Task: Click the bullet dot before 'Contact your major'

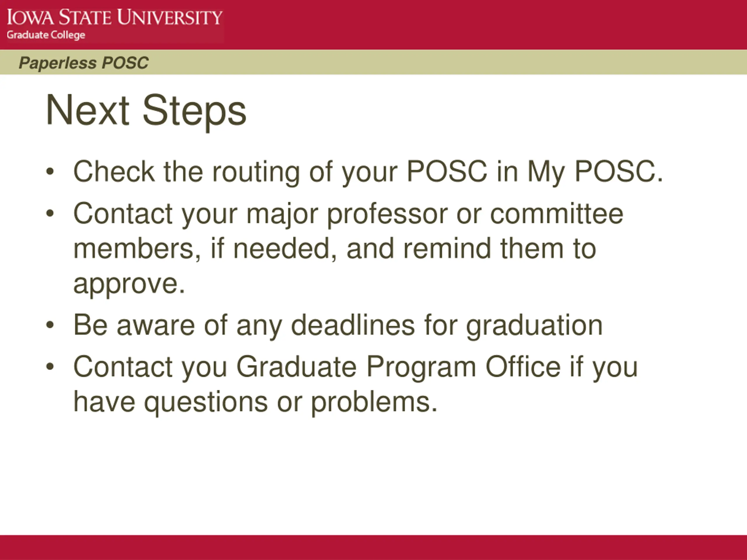Action: (x=50, y=213)
